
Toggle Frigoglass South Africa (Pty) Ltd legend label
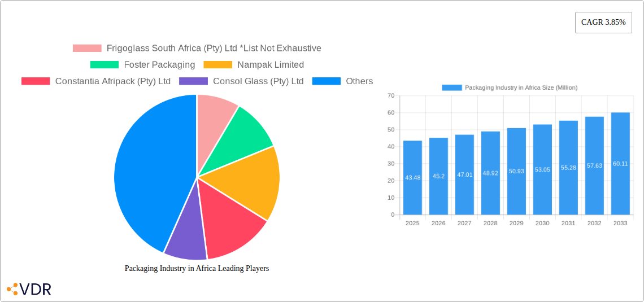click(214, 49)
